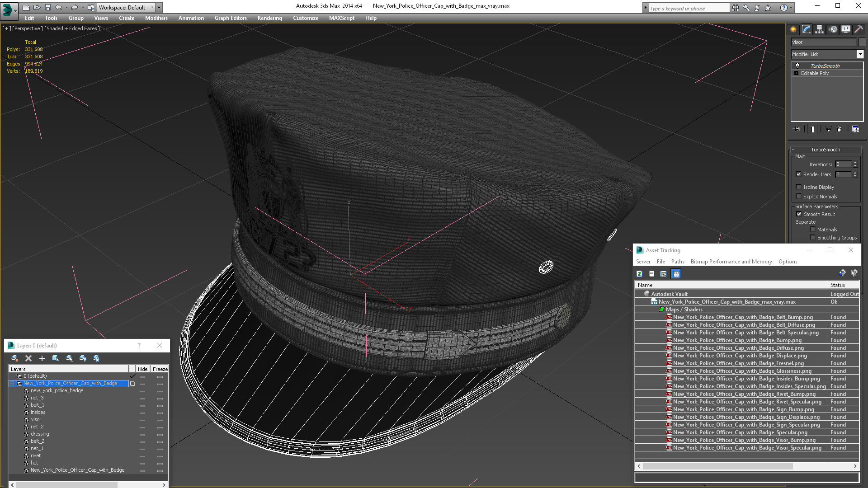Click Remove Modifier trash icon
Image resolution: width=868 pixels, height=488 pixels.
[x=840, y=129]
